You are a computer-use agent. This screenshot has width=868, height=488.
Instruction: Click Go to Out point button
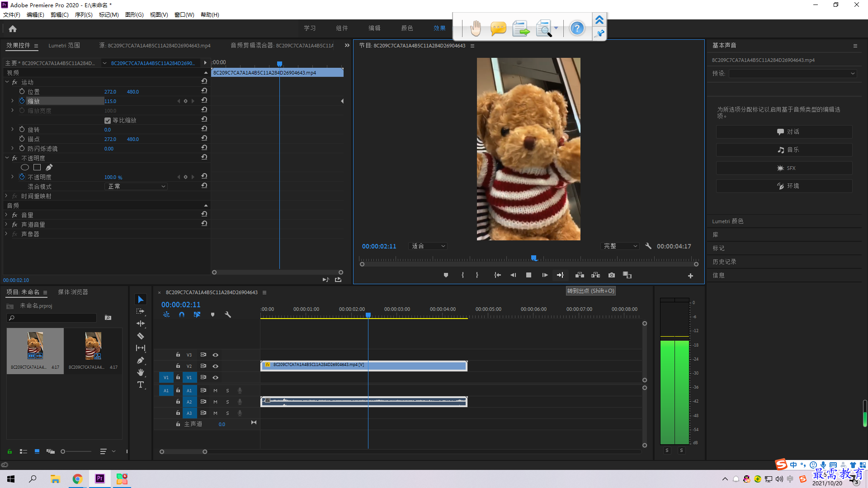(561, 275)
